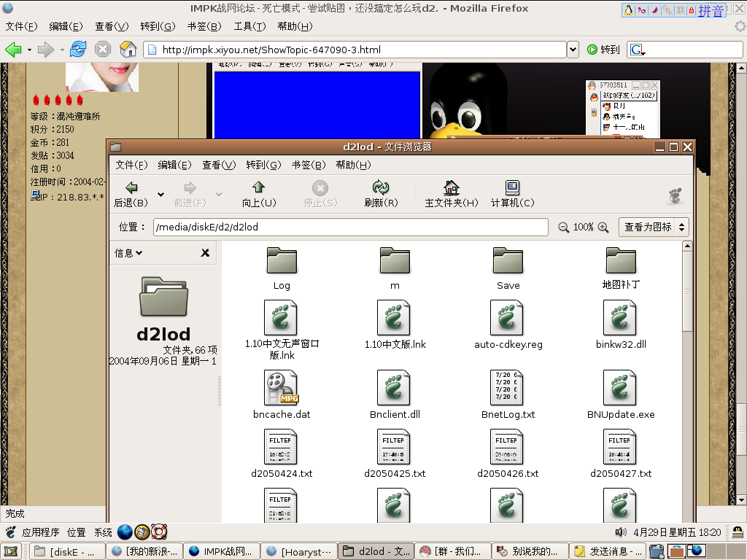Open file browser 编辑(E) menu
This screenshot has height=560, width=747.
click(x=174, y=165)
